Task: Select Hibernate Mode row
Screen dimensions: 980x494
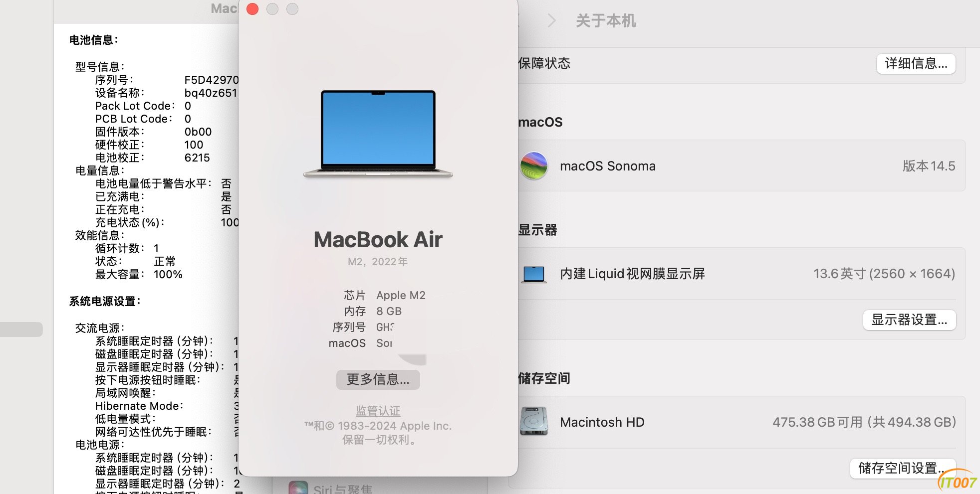Action: (167, 406)
